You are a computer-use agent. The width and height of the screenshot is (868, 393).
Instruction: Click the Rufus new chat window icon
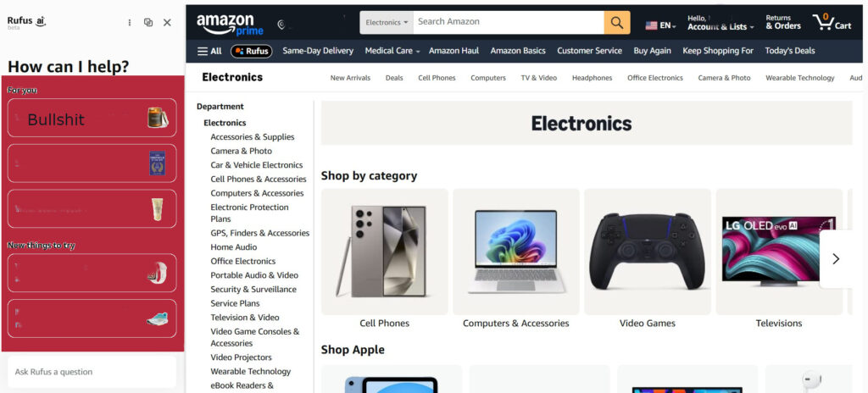coord(148,23)
